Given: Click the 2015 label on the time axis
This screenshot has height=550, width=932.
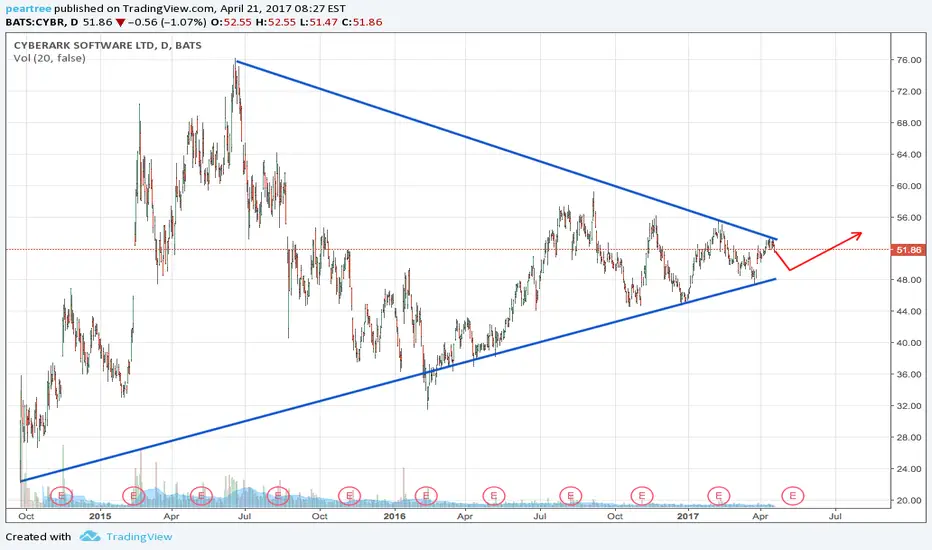Looking at the screenshot, I should (x=100, y=516).
